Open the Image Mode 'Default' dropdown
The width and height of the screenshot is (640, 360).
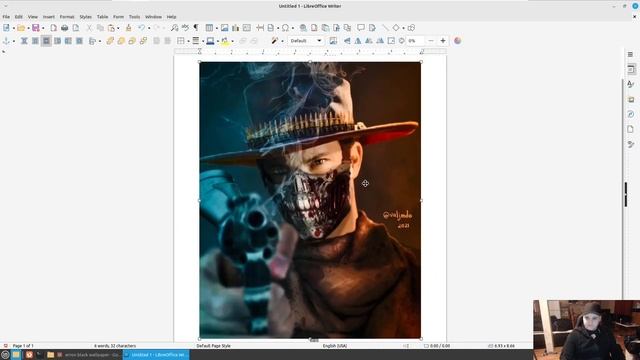coord(306,41)
